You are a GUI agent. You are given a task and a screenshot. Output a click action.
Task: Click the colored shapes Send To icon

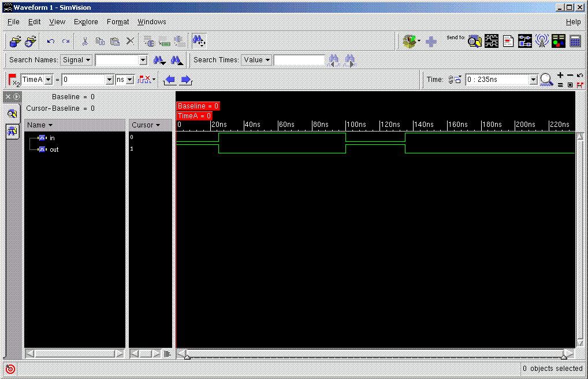pyautogui.click(x=559, y=41)
